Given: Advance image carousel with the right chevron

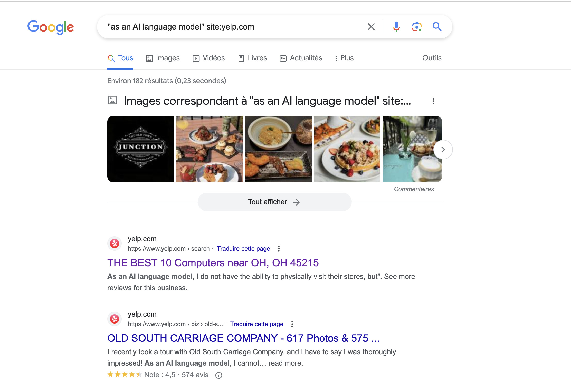Looking at the screenshot, I should [x=443, y=150].
